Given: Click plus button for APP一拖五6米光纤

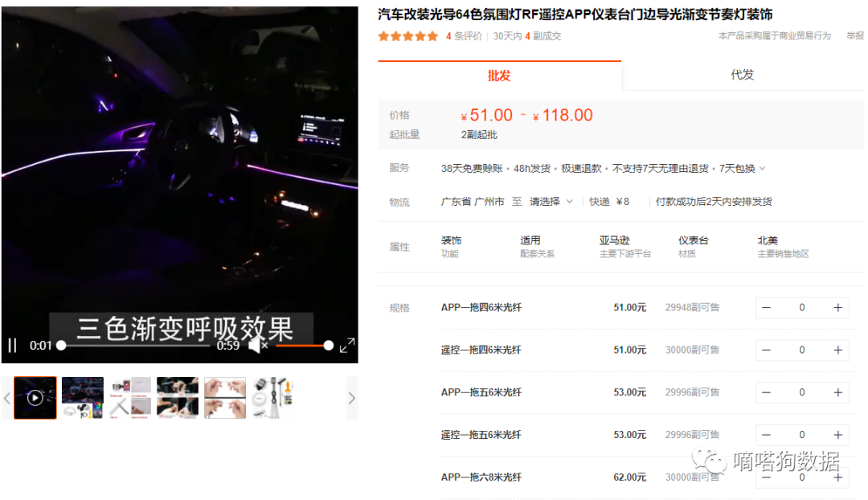Looking at the screenshot, I should (x=837, y=392).
